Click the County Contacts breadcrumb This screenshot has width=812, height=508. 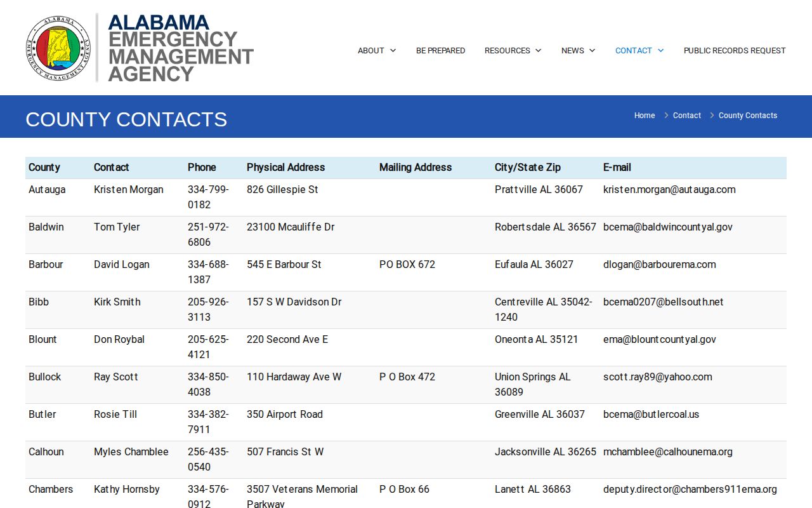coord(748,116)
